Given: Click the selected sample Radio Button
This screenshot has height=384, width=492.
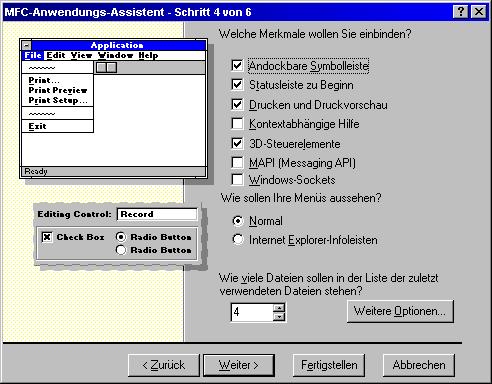Looking at the screenshot, I should coord(154,237).
